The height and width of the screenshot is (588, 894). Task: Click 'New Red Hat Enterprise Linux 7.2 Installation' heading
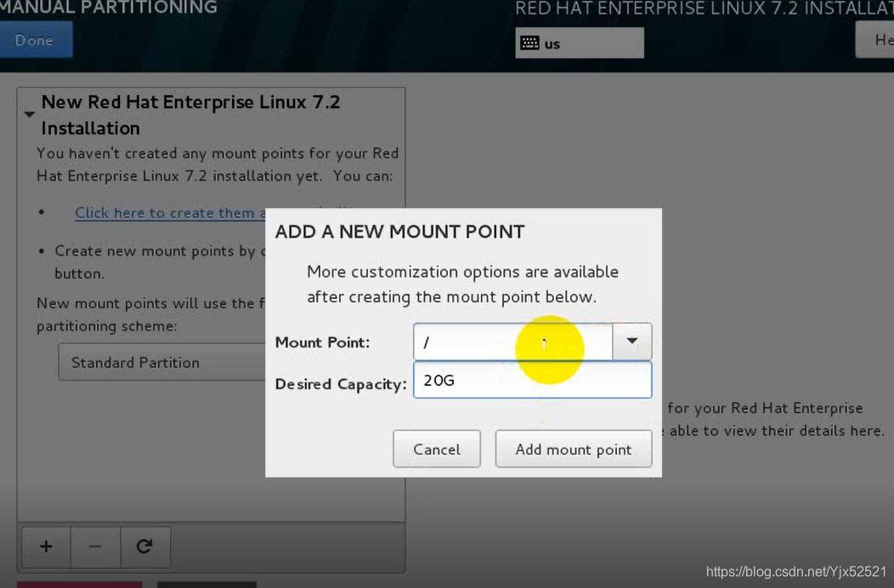click(x=190, y=116)
